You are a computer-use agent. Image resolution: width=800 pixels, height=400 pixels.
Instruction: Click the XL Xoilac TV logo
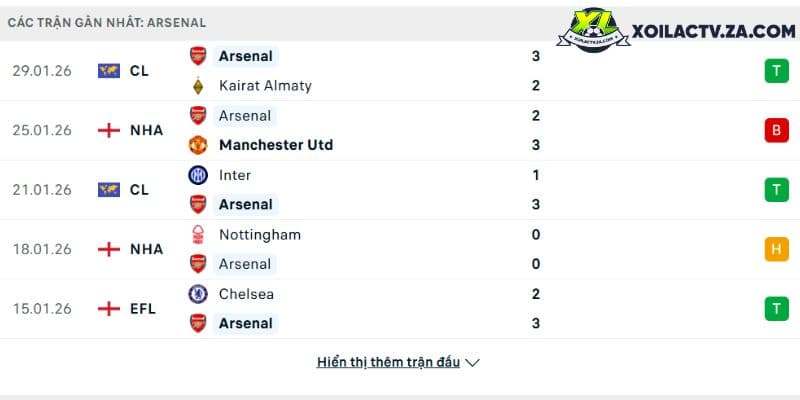pos(593,30)
